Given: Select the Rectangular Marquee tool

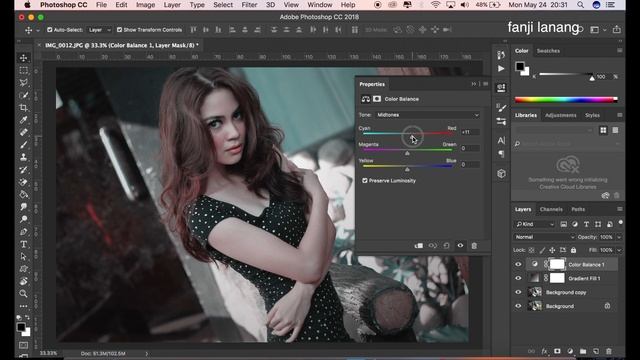Looking at the screenshot, I should [x=24, y=70].
